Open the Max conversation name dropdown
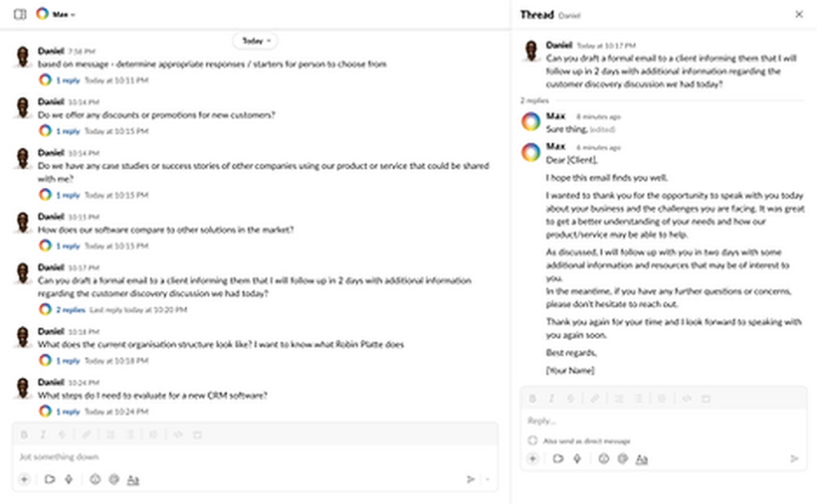The width and height of the screenshot is (817, 504). click(62, 14)
